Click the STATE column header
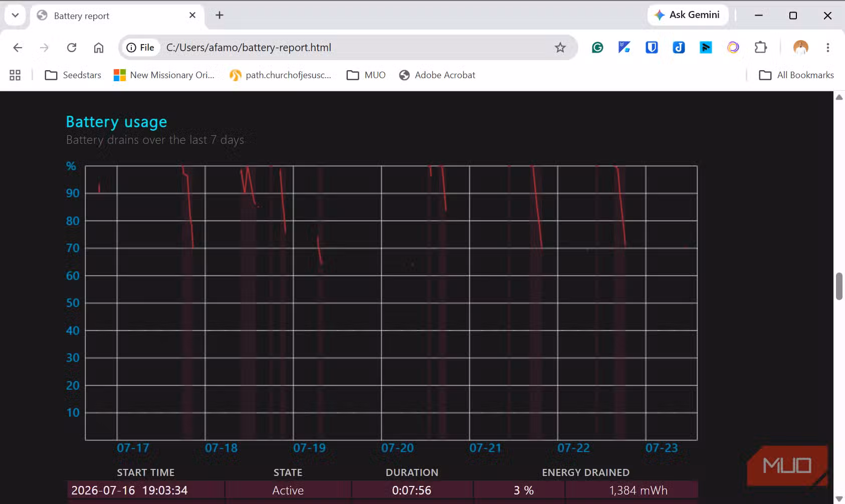This screenshot has height=504, width=845. tap(288, 472)
